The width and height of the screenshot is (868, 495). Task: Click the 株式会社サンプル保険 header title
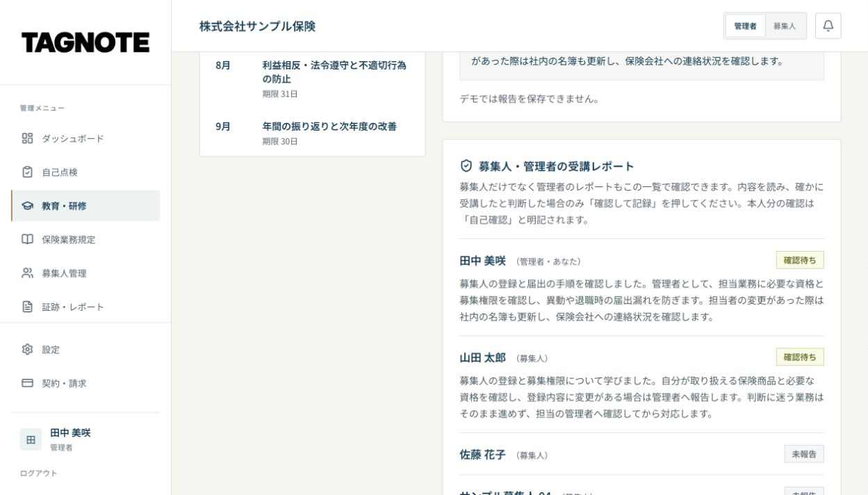coord(257,26)
